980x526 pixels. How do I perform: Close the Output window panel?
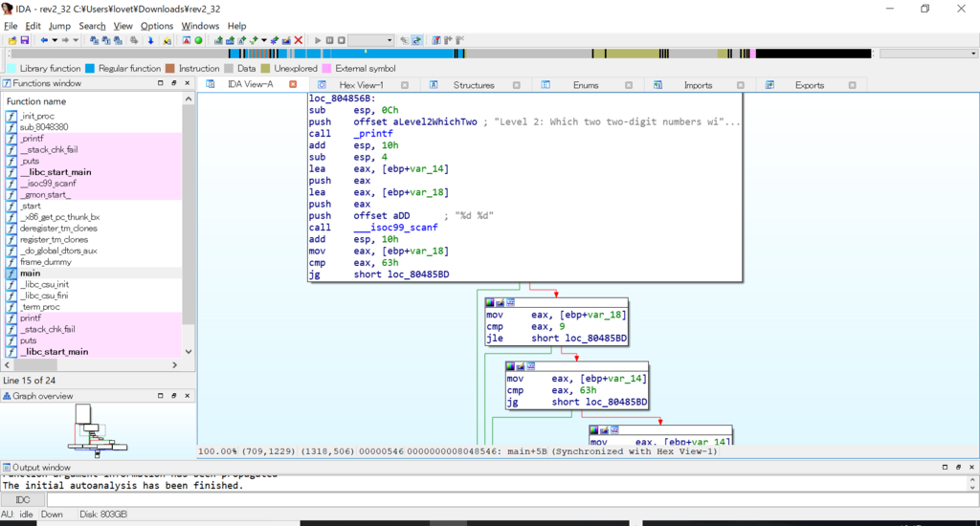point(972,467)
